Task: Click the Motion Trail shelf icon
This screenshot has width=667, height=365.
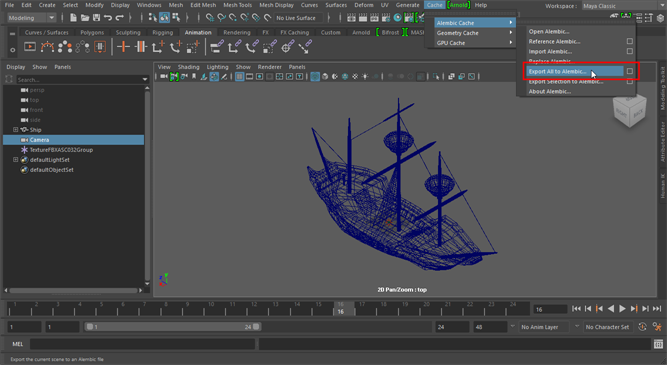Action: pyautogui.click(x=47, y=47)
